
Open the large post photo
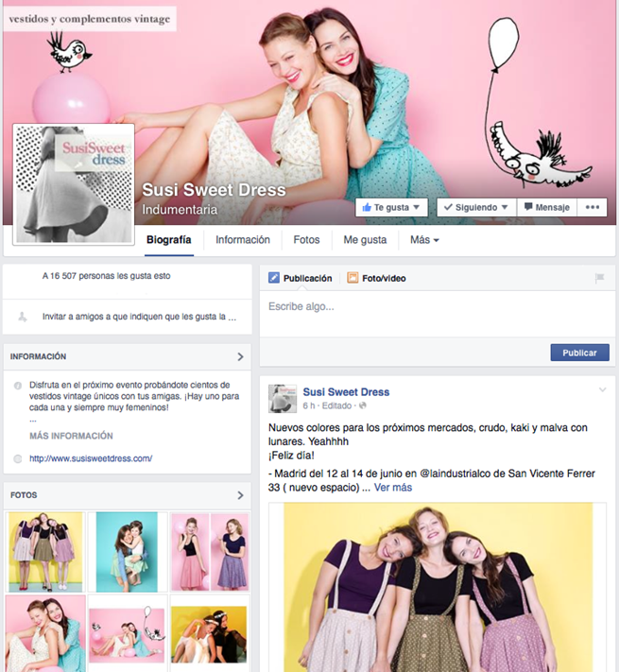438,587
